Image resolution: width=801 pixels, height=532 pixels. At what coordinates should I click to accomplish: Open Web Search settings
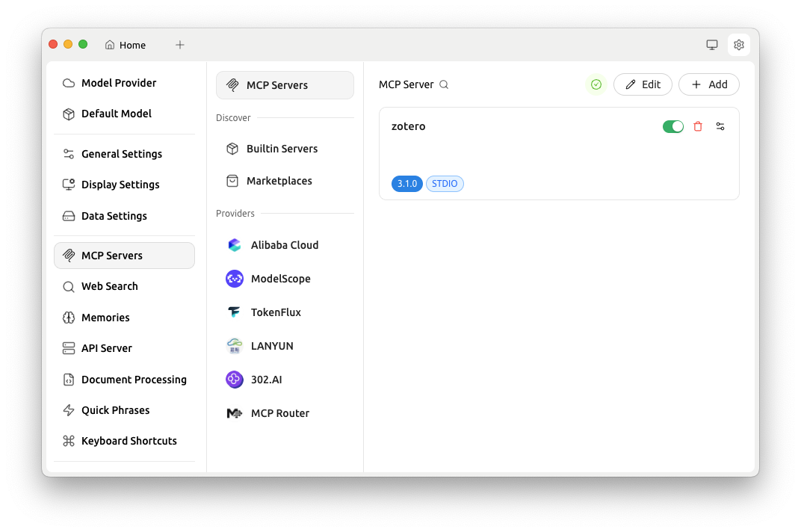pyautogui.click(x=109, y=286)
